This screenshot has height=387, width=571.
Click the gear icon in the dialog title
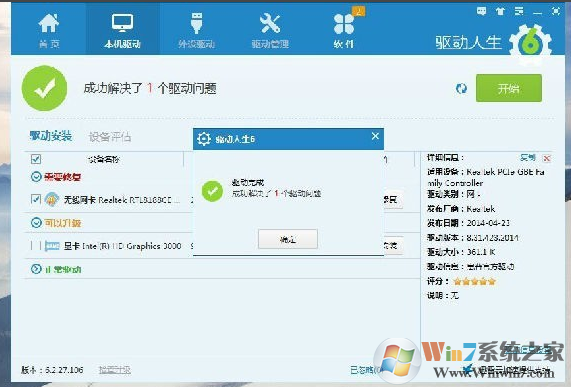(204, 139)
